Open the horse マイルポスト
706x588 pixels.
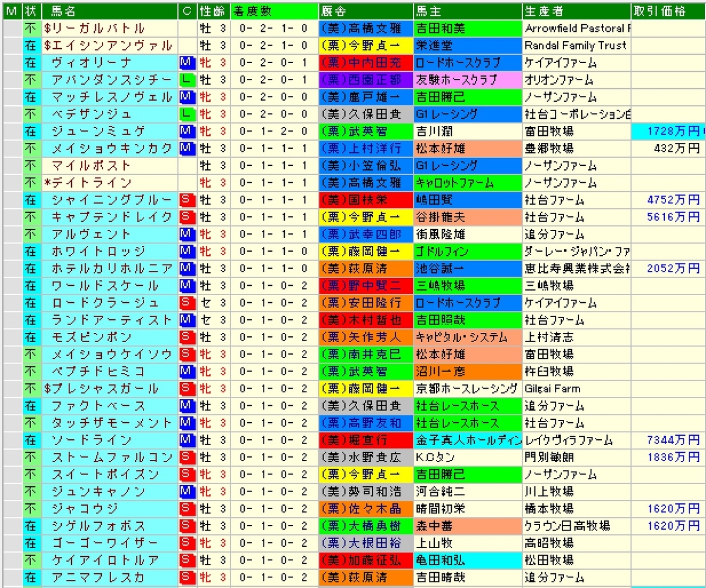coord(91,165)
